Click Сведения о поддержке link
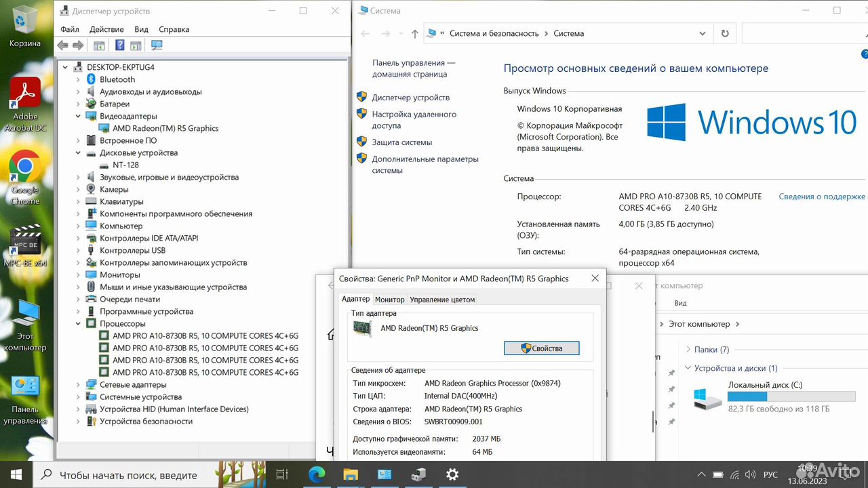This screenshot has width=868, height=488. coord(822,197)
